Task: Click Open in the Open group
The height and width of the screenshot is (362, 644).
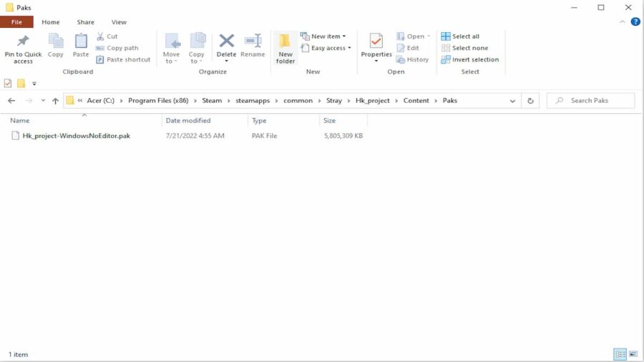Action: pos(413,36)
